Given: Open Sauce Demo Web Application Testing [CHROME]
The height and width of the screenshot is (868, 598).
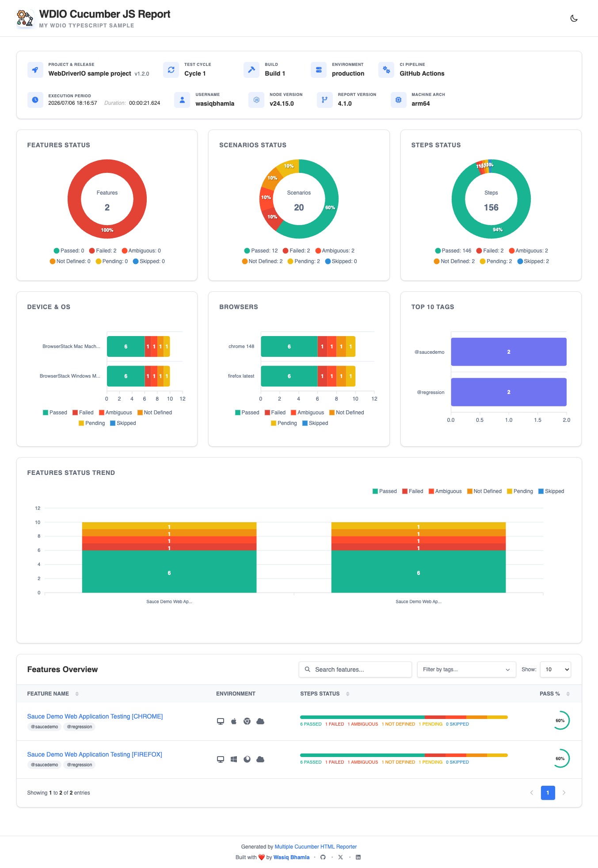Looking at the screenshot, I should click(x=95, y=716).
